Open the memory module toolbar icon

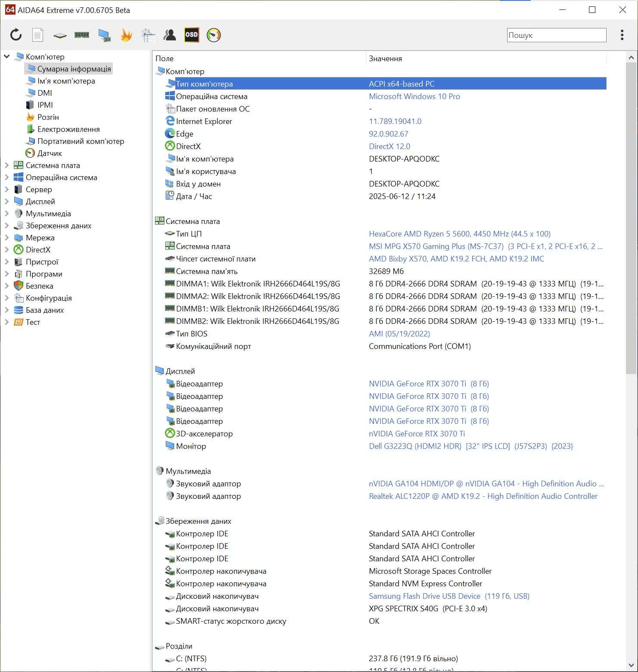(x=82, y=35)
